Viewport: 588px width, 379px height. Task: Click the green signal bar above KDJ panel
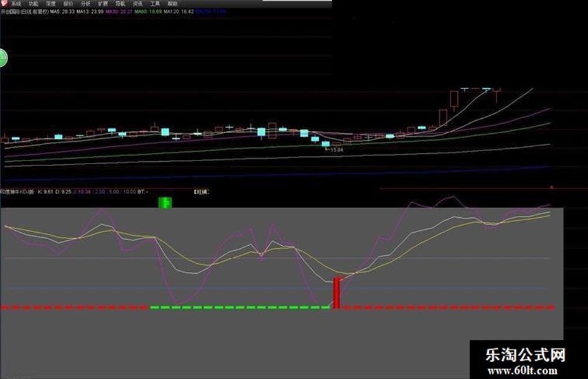point(165,202)
